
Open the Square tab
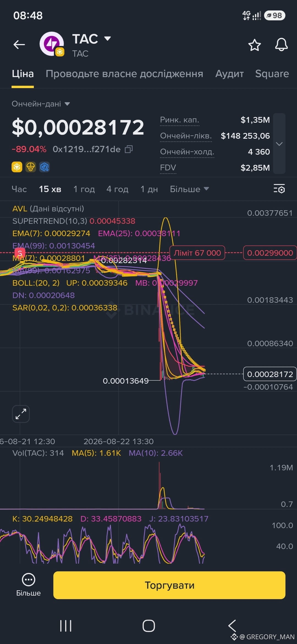(272, 74)
